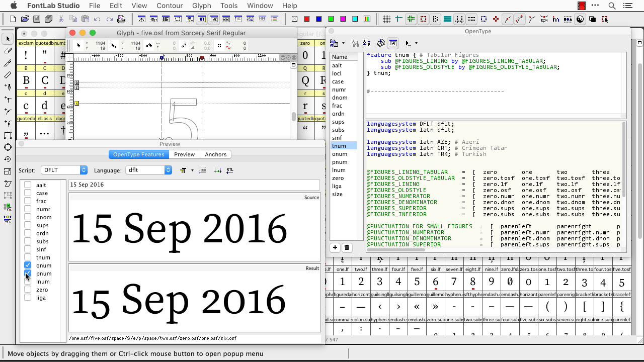
Task: Select the Scale tool
Action: point(8,171)
